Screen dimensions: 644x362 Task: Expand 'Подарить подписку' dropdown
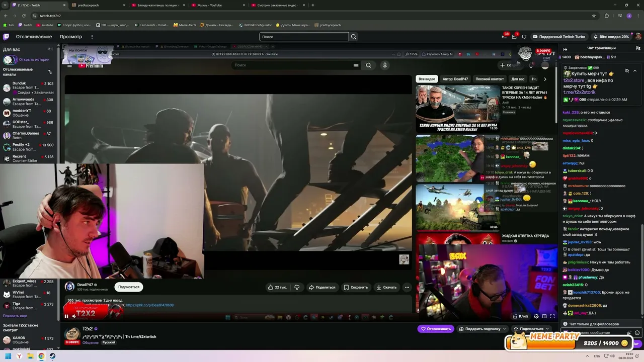point(482,329)
